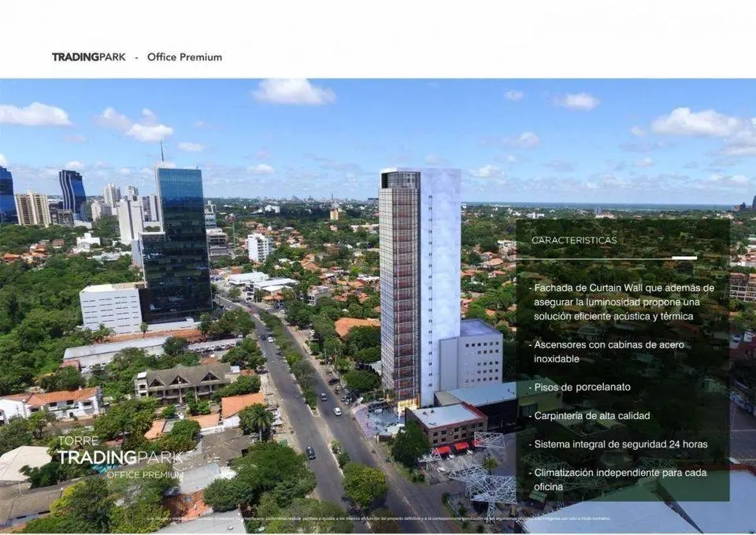
Task: Click the small disclaimer text at the bottom
Action: point(378,518)
